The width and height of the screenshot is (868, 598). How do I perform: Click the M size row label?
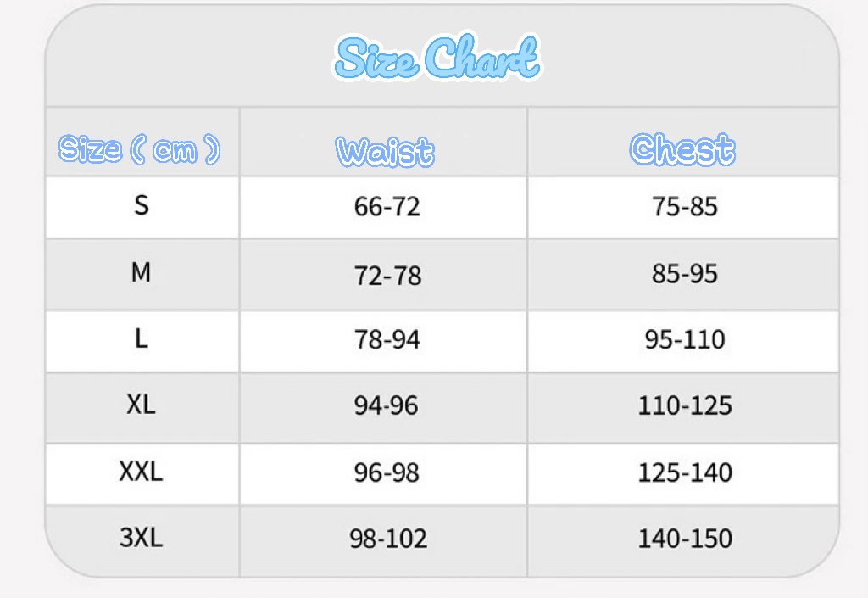click(x=141, y=272)
